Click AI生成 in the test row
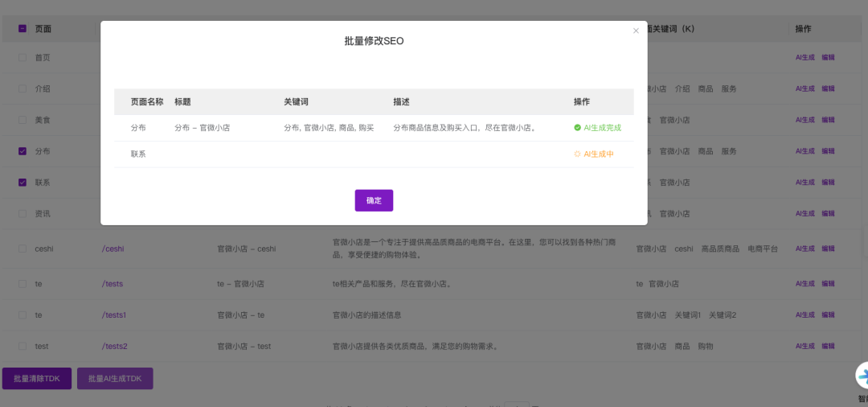 [x=805, y=347]
